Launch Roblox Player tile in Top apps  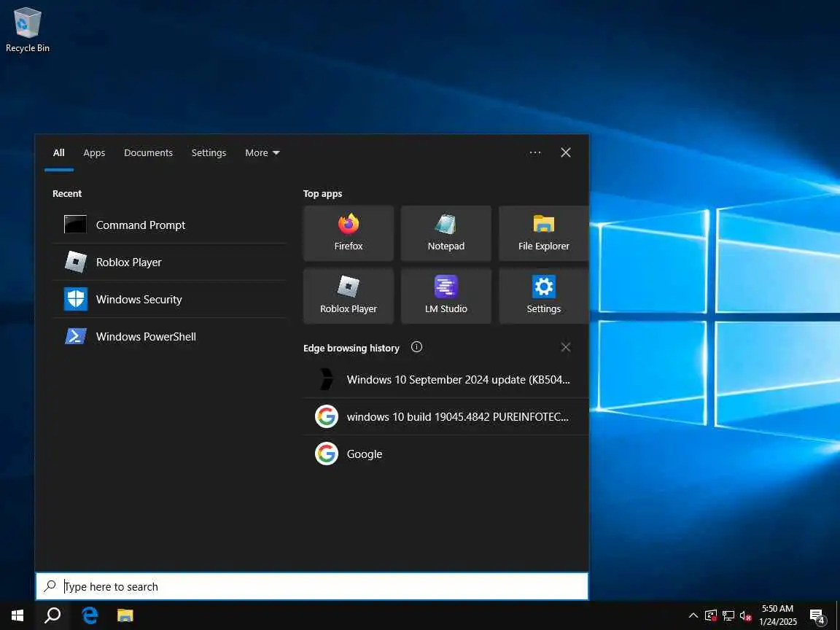(x=349, y=296)
